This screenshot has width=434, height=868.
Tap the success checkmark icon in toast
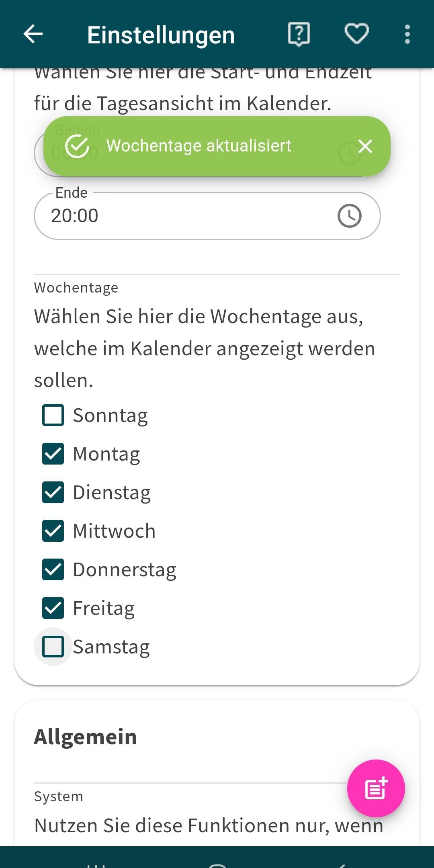[x=77, y=146]
